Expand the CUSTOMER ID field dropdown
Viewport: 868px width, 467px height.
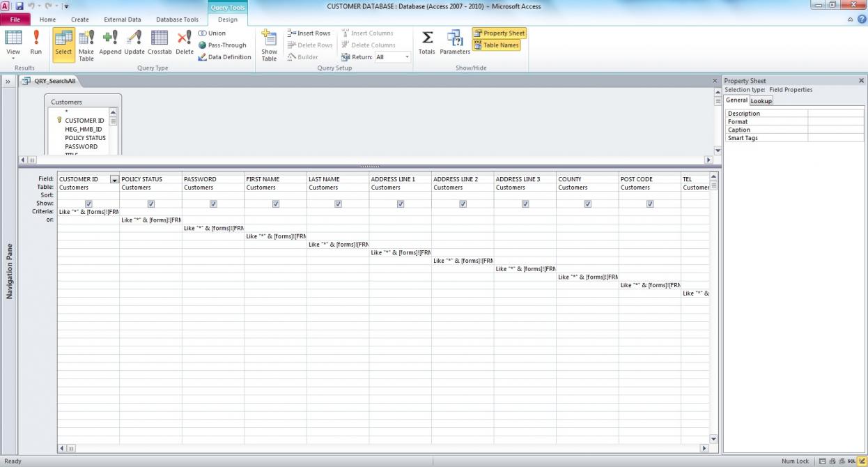[x=114, y=179]
